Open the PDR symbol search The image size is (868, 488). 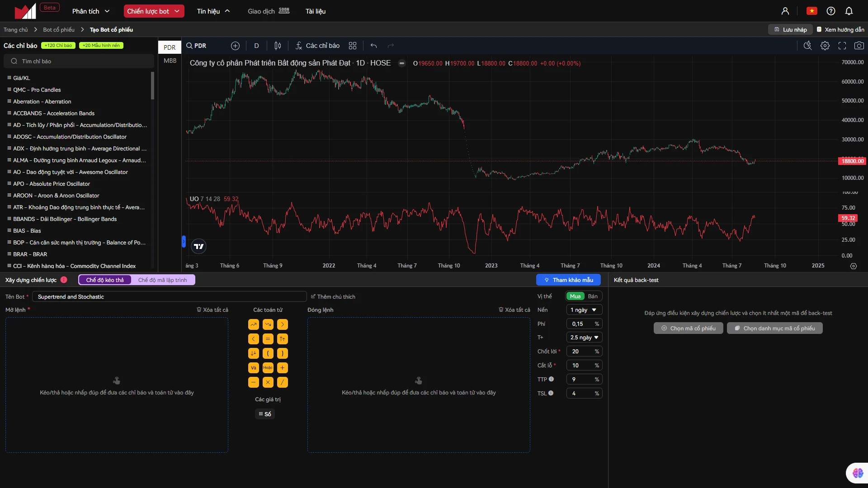196,46
